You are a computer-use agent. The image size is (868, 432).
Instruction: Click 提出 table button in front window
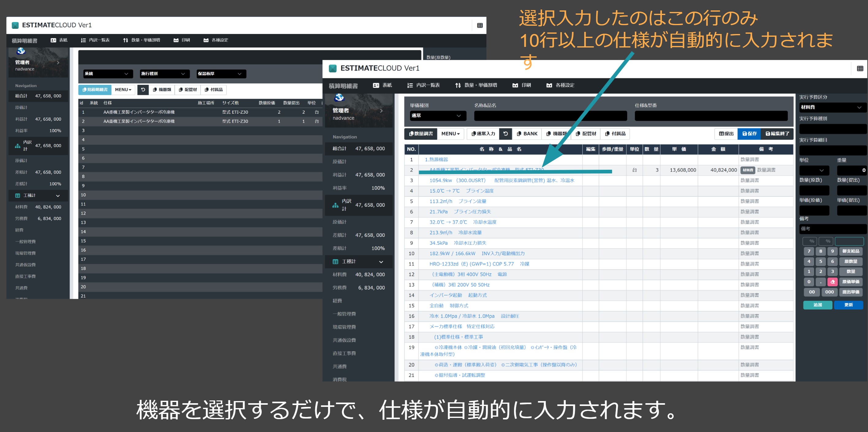tap(726, 134)
